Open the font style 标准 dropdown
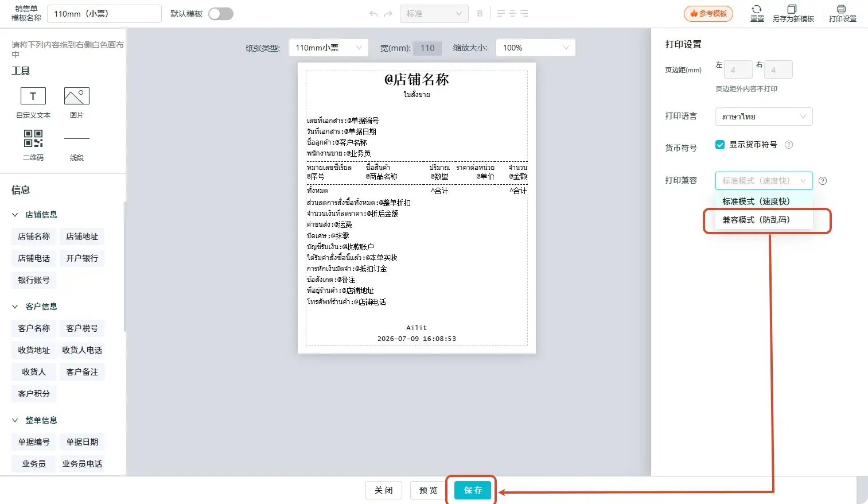Screen dimensions: 868x504 tap(434, 14)
